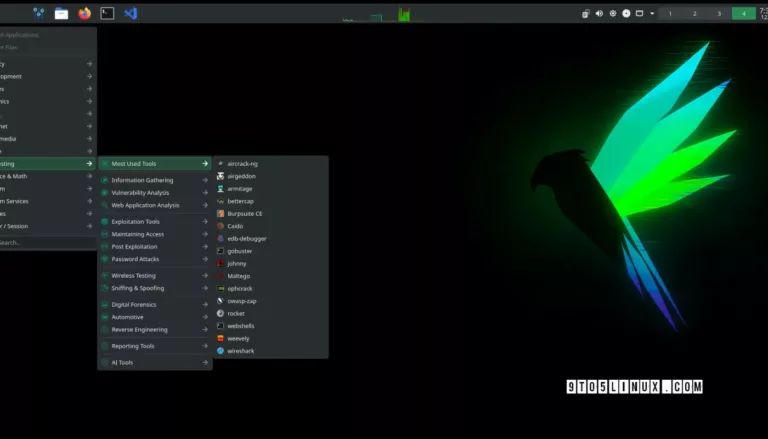Open the terminal from the top panel
This screenshot has width=768, height=439.
[x=107, y=13]
